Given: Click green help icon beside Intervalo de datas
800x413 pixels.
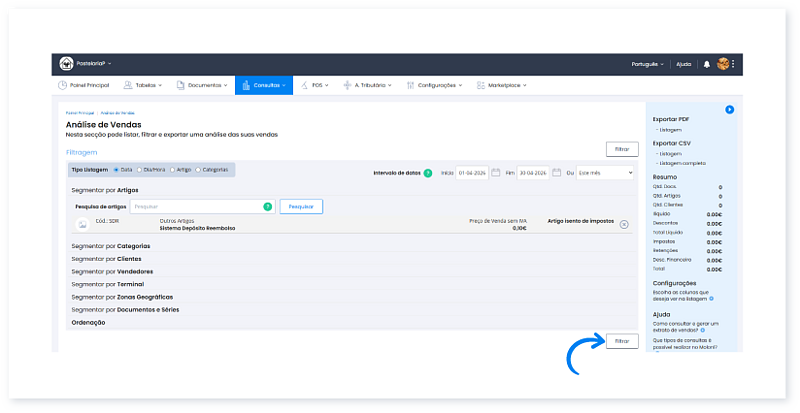Looking at the screenshot, I should (x=428, y=172).
